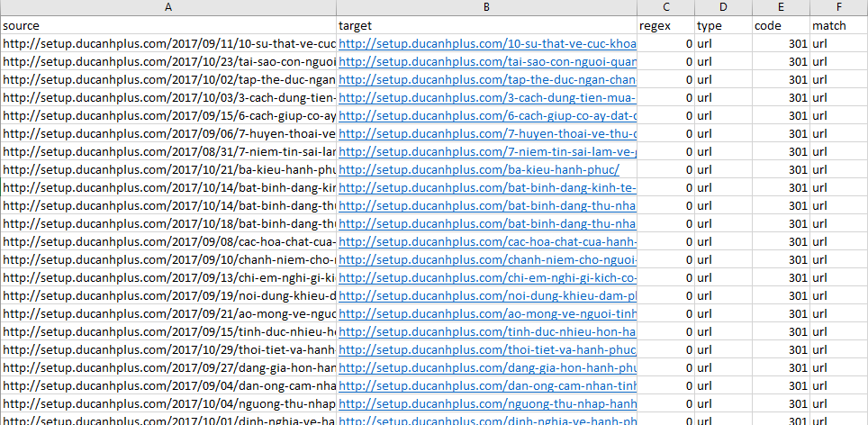Select column A header
868x425 pixels.
[x=168, y=7]
